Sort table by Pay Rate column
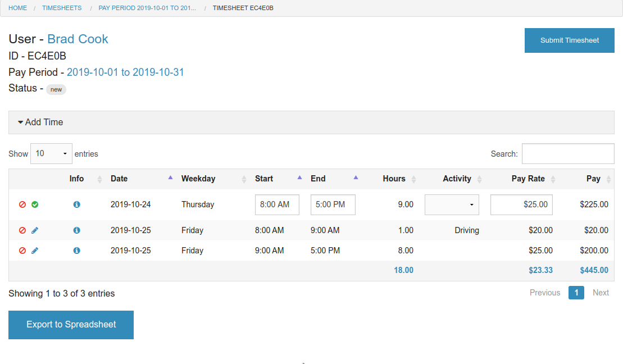623x364 pixels. [x=528, y=179]
